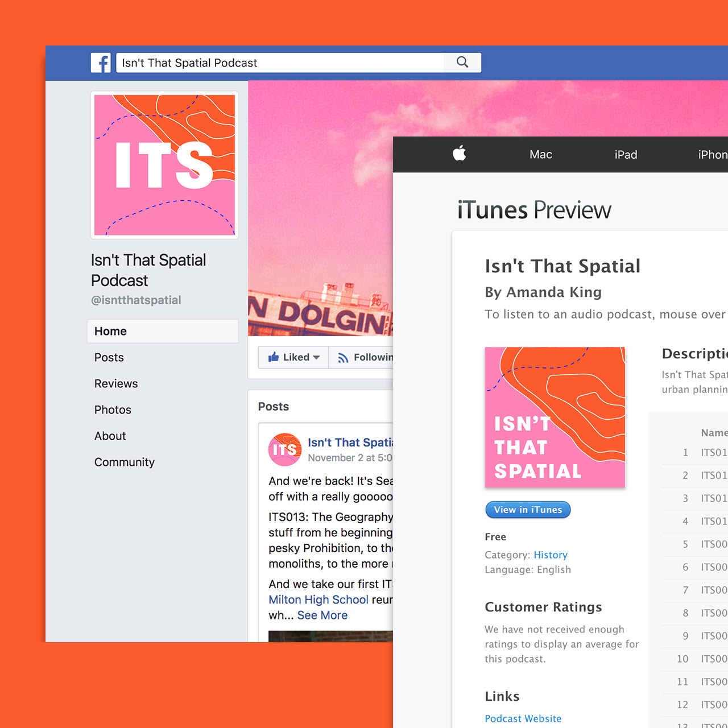
Task: Select episode row number 3
Action: click(694, 498)
